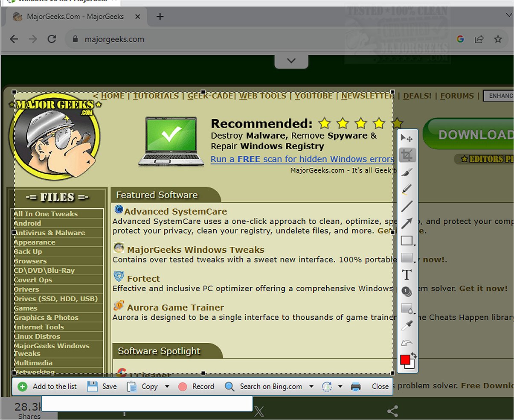Expand dropdown next to share icon

(340, 386)
